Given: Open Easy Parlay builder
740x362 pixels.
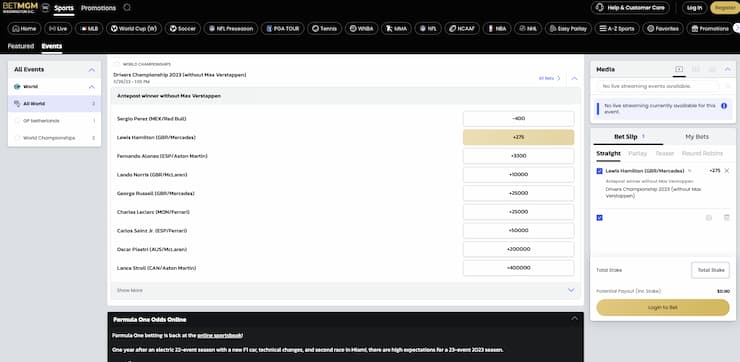Looking at the screenshot, I should point(568,29).
